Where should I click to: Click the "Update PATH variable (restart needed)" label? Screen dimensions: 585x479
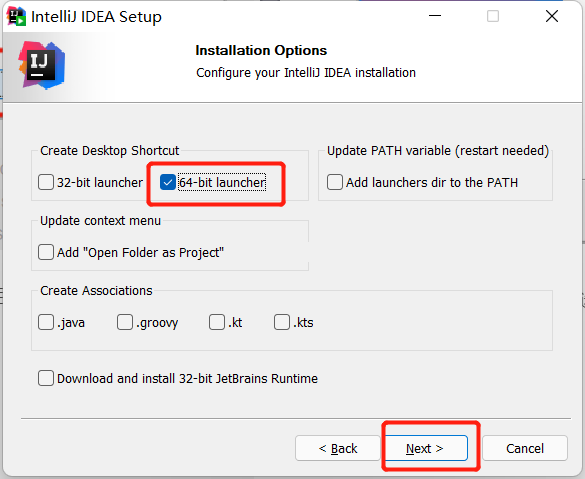pyautogui.click(x=438, y=150)
